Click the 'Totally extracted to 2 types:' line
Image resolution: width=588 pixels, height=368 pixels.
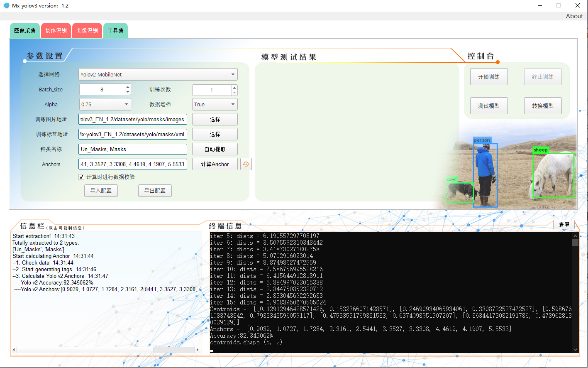46,243
